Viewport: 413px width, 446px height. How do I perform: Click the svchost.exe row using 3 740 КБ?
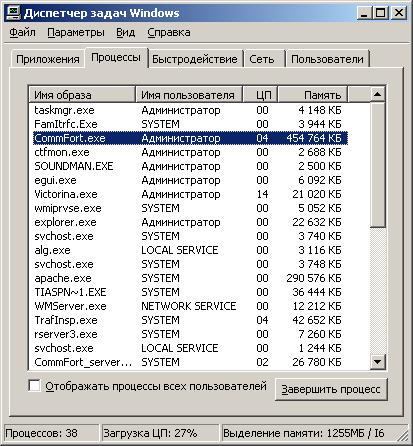pyautogui.click(x=190, y=236)
